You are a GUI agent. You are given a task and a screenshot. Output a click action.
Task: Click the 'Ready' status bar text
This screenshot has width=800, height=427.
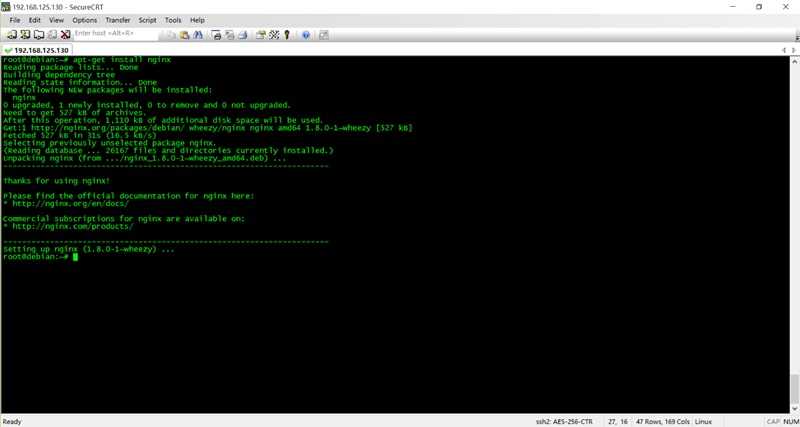click(12, 422)
